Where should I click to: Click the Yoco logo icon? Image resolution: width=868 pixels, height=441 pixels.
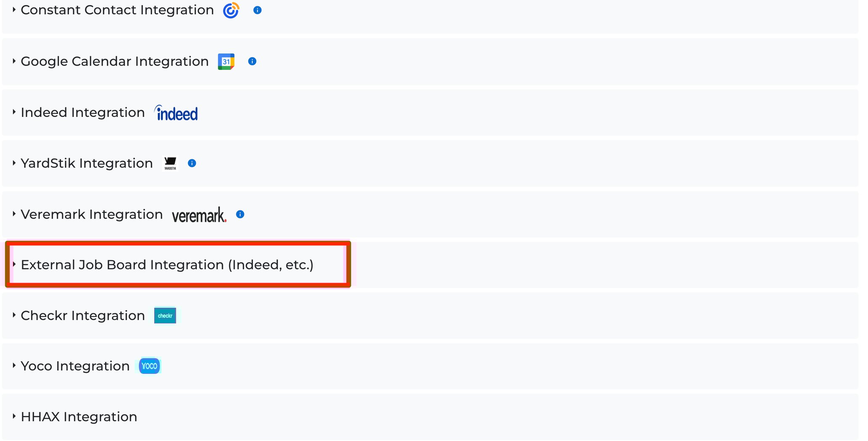pos(149,366)
